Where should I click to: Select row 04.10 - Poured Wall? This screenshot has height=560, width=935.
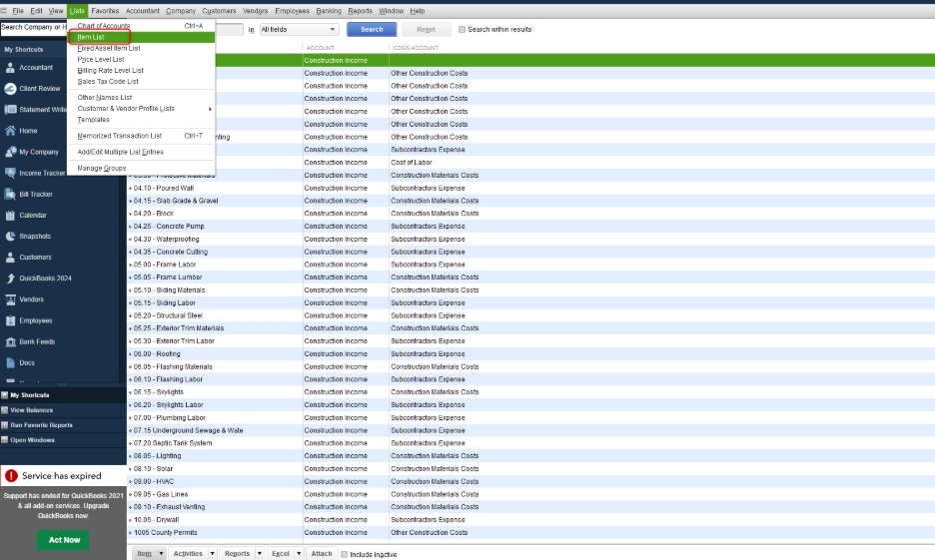coord(530,189)
